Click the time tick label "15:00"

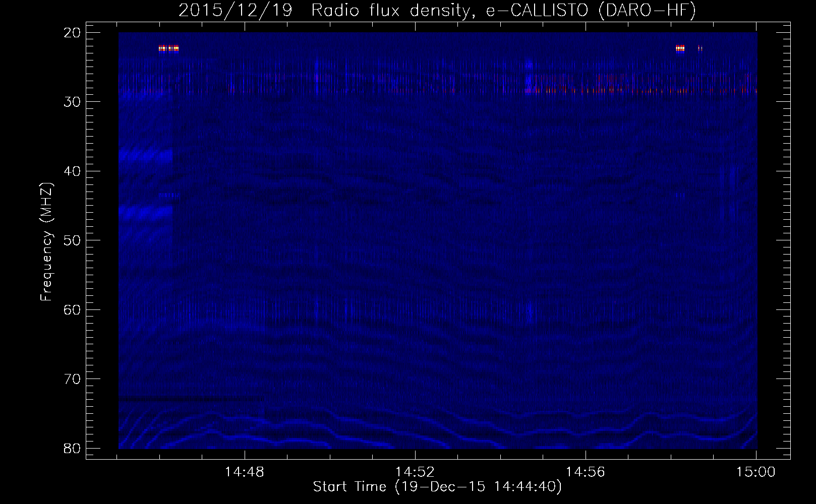point(756,472)
